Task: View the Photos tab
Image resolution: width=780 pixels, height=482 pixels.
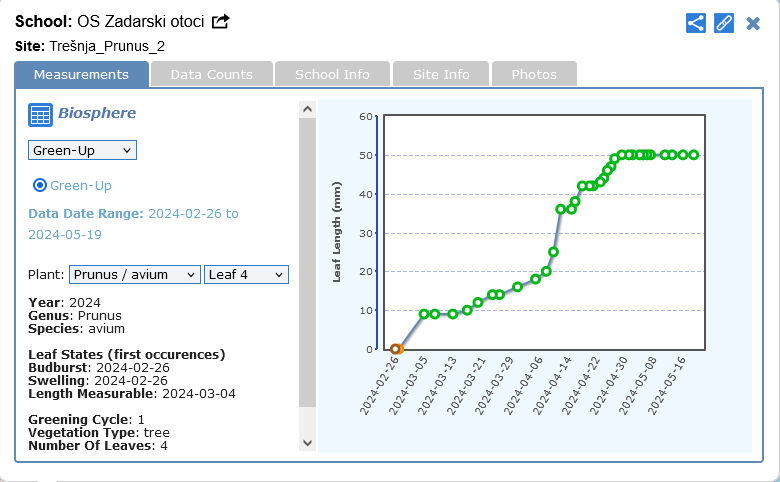Action: click(x=534, y=74)
